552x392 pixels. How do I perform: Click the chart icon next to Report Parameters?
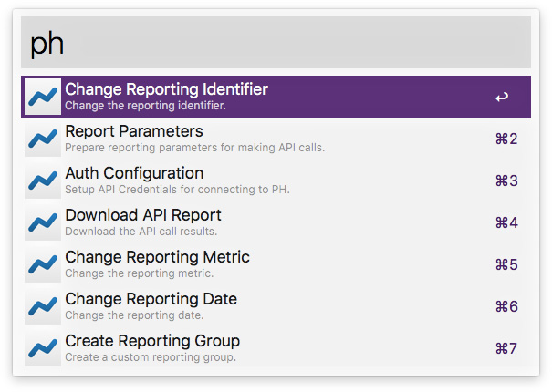[x=42, y=139]
